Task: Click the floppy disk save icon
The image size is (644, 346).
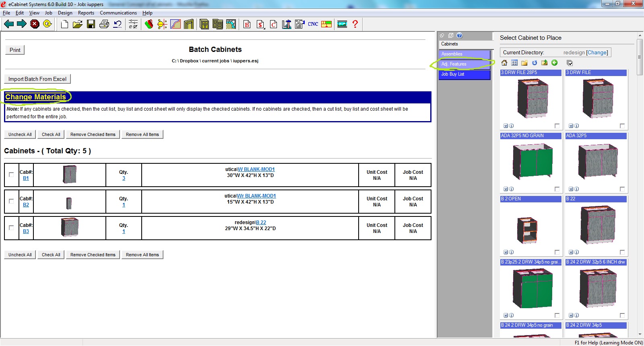Action: tap(91, 24)
